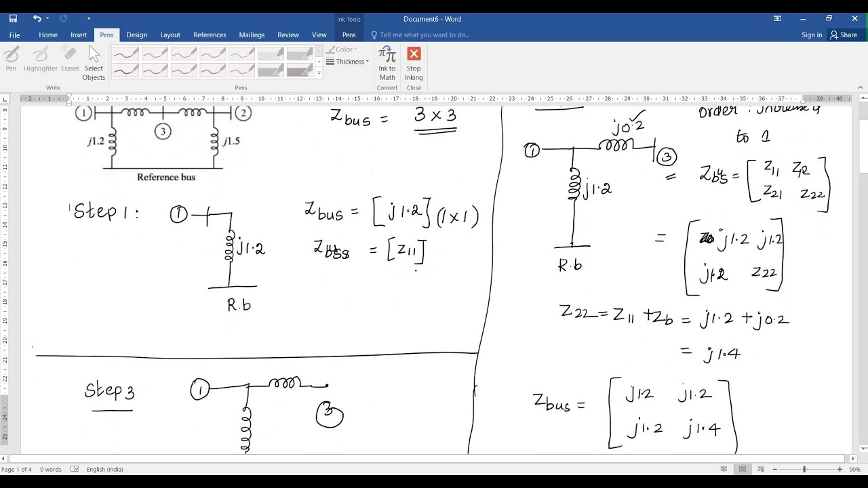Open the Thickness dropdown

(347, 62)
